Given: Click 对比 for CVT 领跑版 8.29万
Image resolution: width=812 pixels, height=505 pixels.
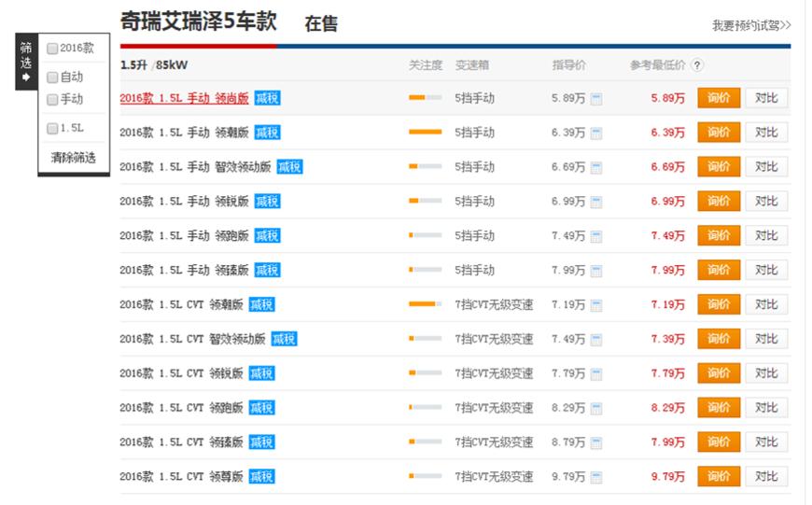Looking at the screenshot, I should pos(766,408).
